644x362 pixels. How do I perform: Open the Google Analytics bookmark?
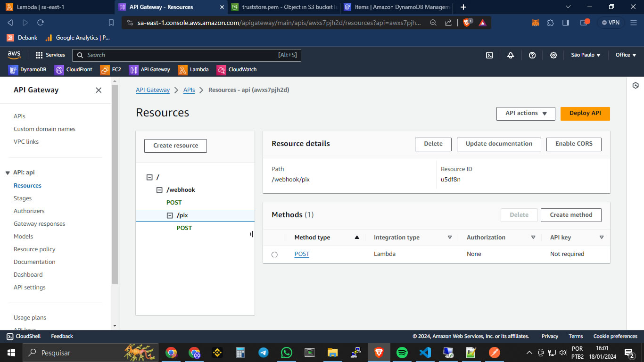pos(77,38)
